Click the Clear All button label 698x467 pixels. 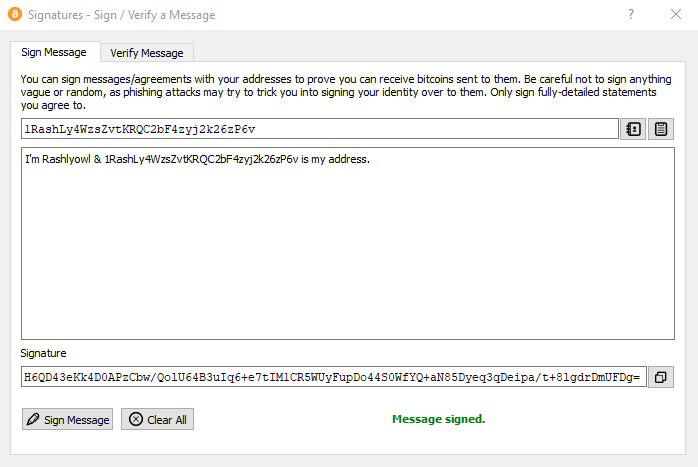tap(167, 420)
